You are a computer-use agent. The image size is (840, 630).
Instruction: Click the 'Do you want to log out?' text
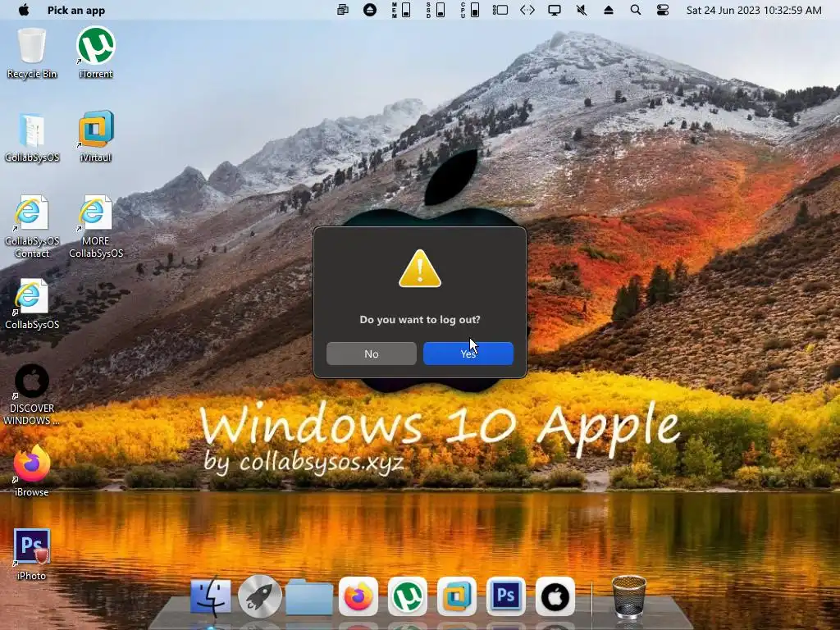click(x=420, y=320)
